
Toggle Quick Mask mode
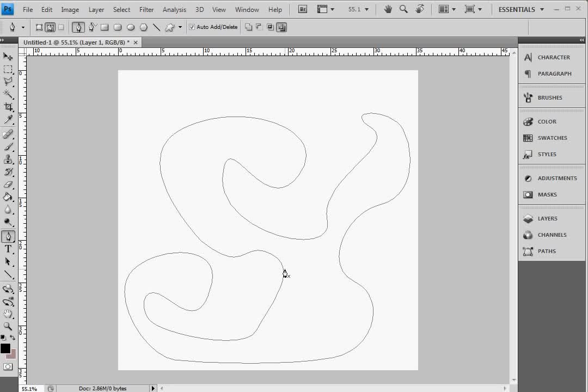tap(8, 367)
